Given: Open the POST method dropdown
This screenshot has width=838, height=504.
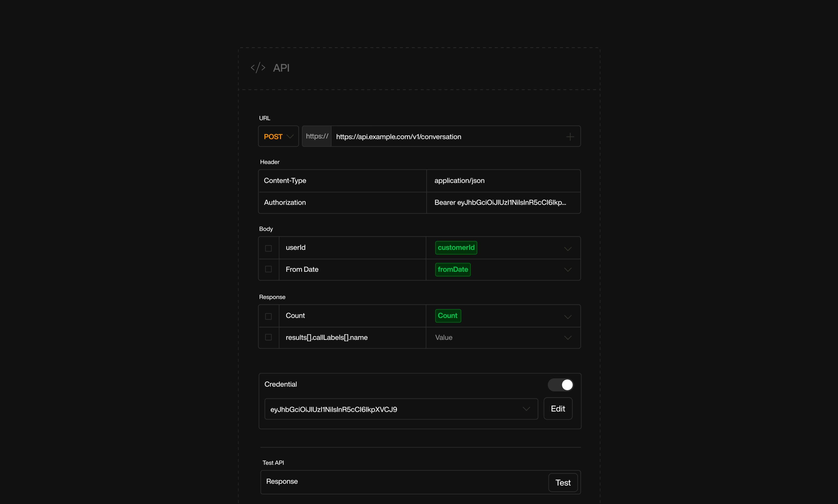Looking at the screenshot, I should tap(278, 136).
